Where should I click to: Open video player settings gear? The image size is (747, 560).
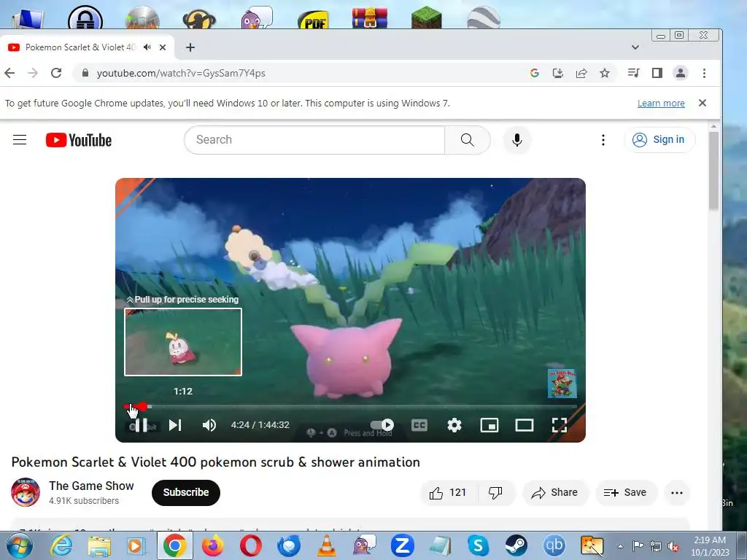tap(454, 425)
